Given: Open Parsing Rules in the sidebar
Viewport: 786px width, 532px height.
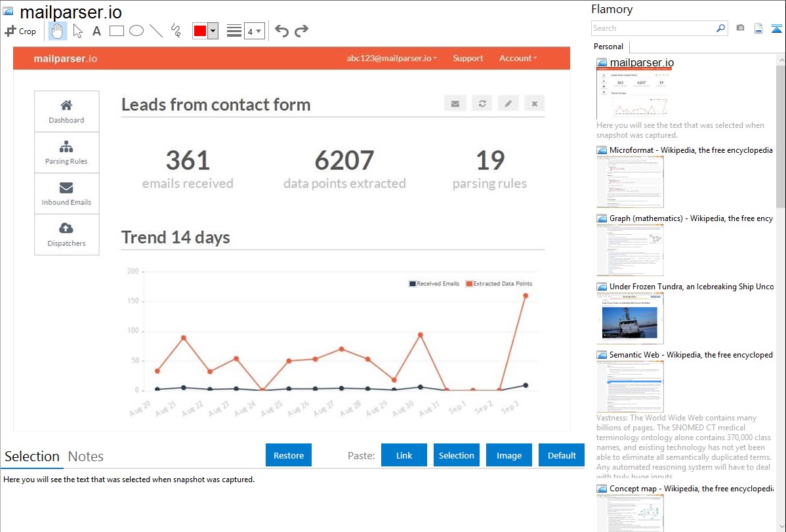Looking at the screenshot, I should pos(66,152).
